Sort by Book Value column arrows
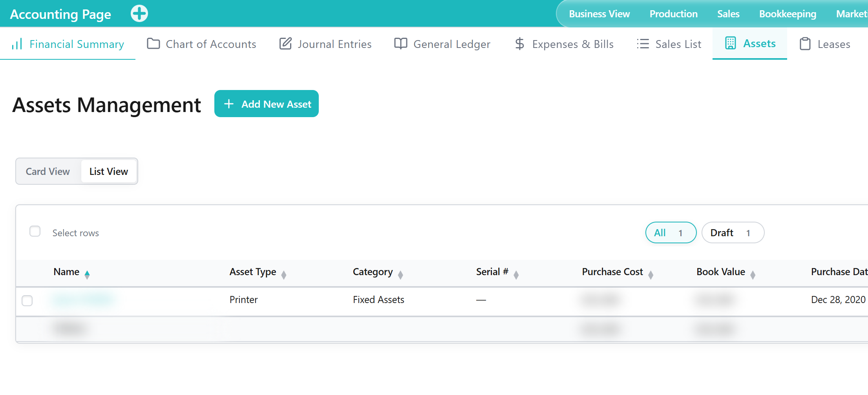 (x=753, y=275)
